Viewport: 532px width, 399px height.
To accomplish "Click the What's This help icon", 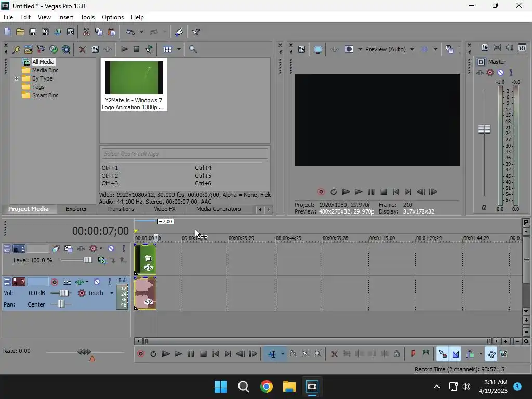I will pyautogui.click(x=196, y=32).
